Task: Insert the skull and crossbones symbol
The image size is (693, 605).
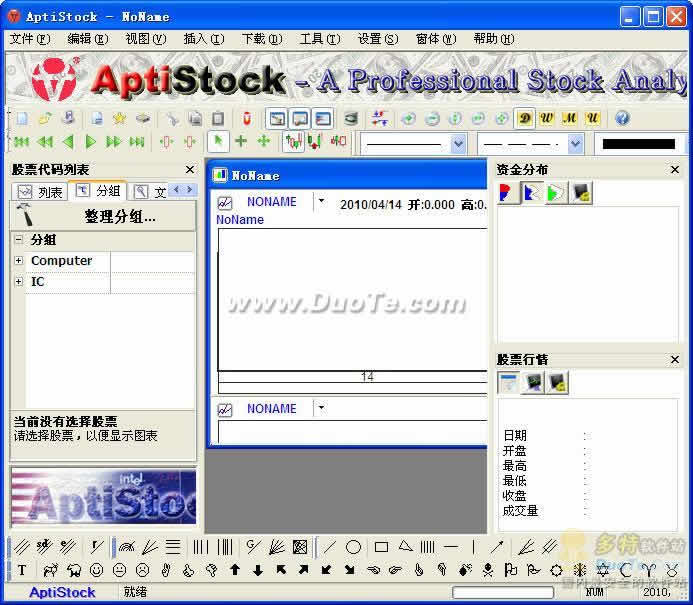Action: [488, 570]
